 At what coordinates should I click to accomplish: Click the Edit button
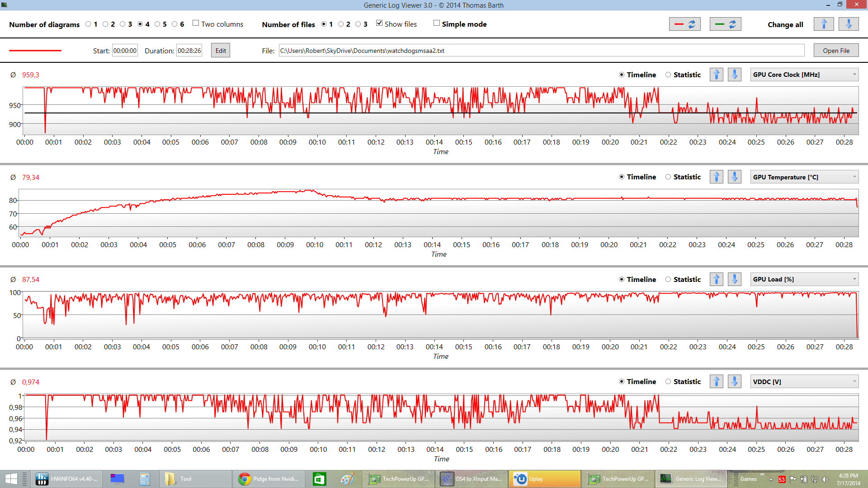click(x=221, y=51)
